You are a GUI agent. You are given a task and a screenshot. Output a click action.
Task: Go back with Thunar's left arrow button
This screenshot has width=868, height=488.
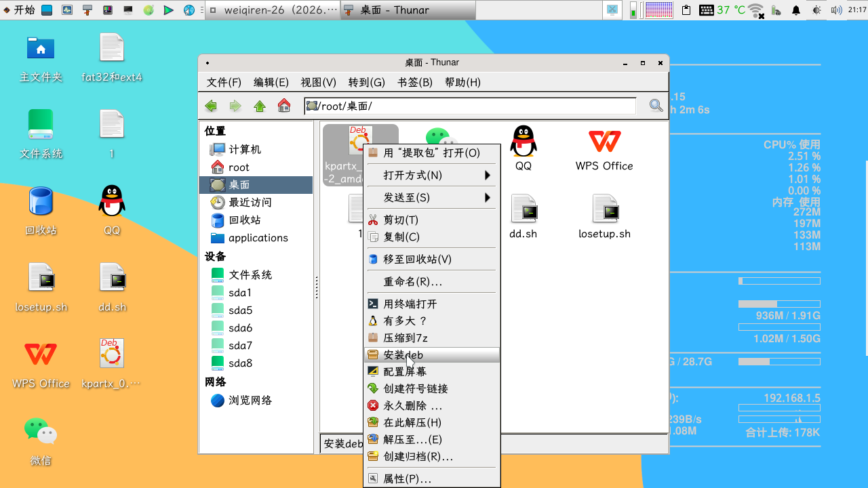pos(211,106)
